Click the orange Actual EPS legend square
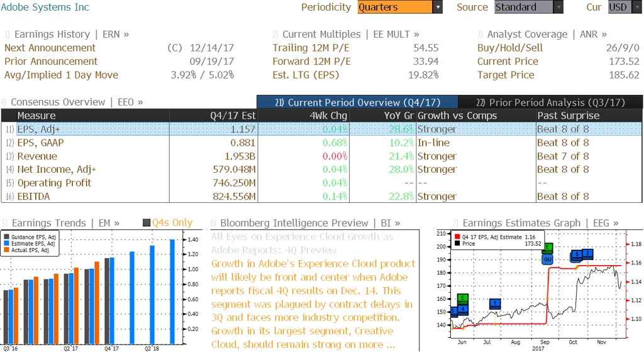Screen dimensions: 644x353 (x=6, y=250)
